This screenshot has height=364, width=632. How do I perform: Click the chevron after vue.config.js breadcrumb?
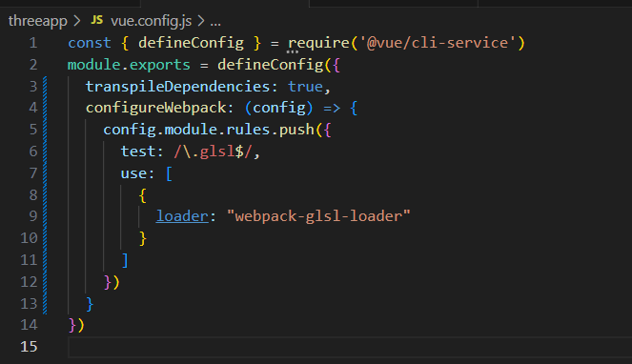201,21
